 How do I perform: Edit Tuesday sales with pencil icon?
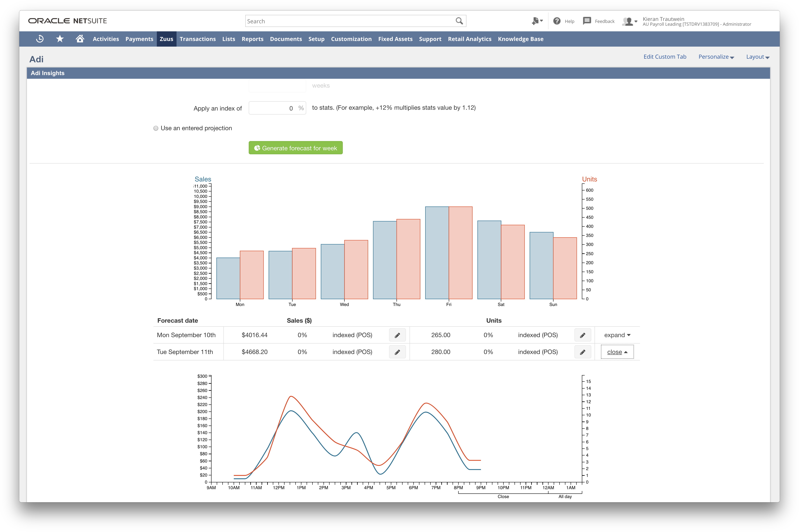[x=397, y=352]
